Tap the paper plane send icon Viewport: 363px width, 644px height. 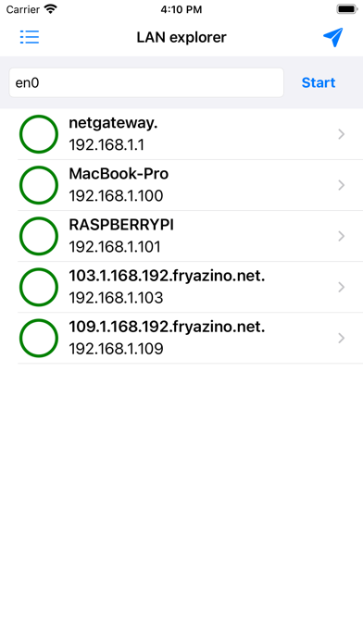(332, 37)
